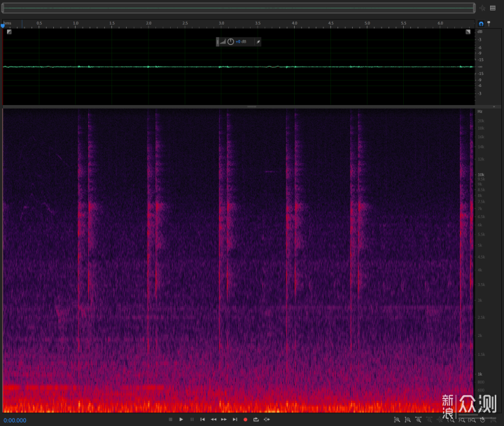This screenshot has height=426, width=504.
Task: Click the 1k frequency scale mark
Action: click(480, 374)
